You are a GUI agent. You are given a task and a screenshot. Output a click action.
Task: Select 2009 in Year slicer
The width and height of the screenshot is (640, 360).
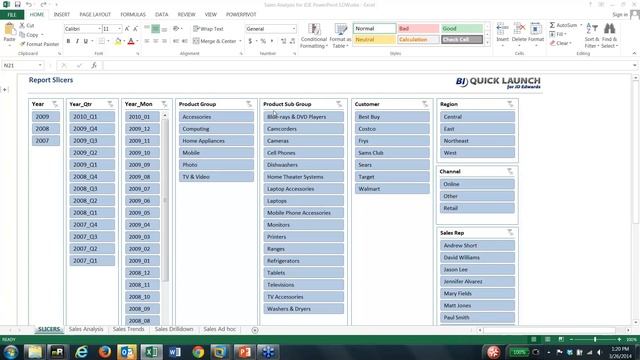[46, 117]
